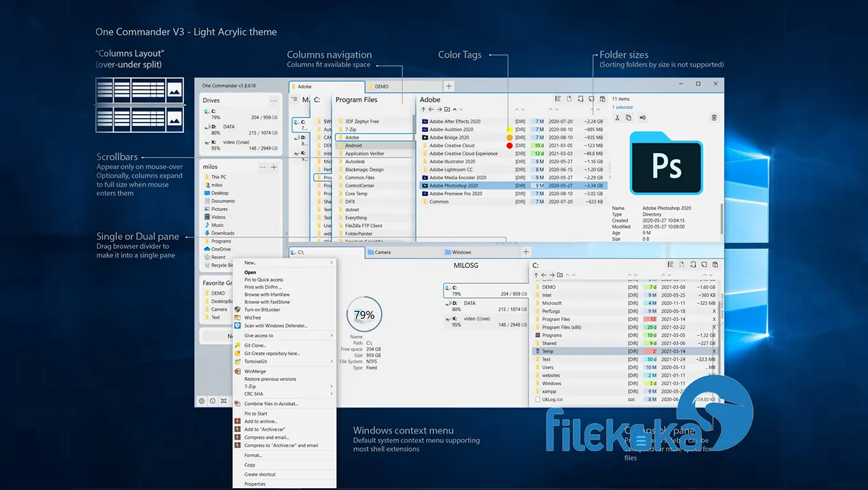This screenshot has width=868, height=490.
Task: Switch to the Windows tab
Action: 482,252
